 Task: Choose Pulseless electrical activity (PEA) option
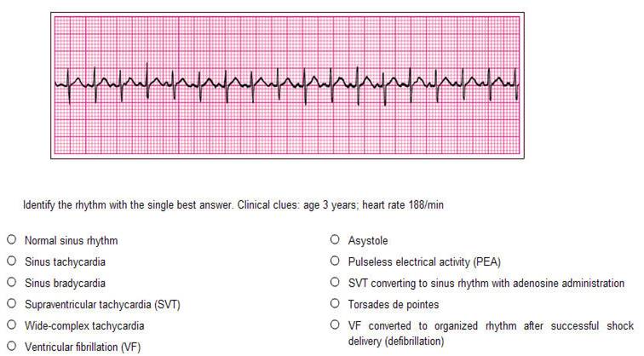tap(335, 261)
